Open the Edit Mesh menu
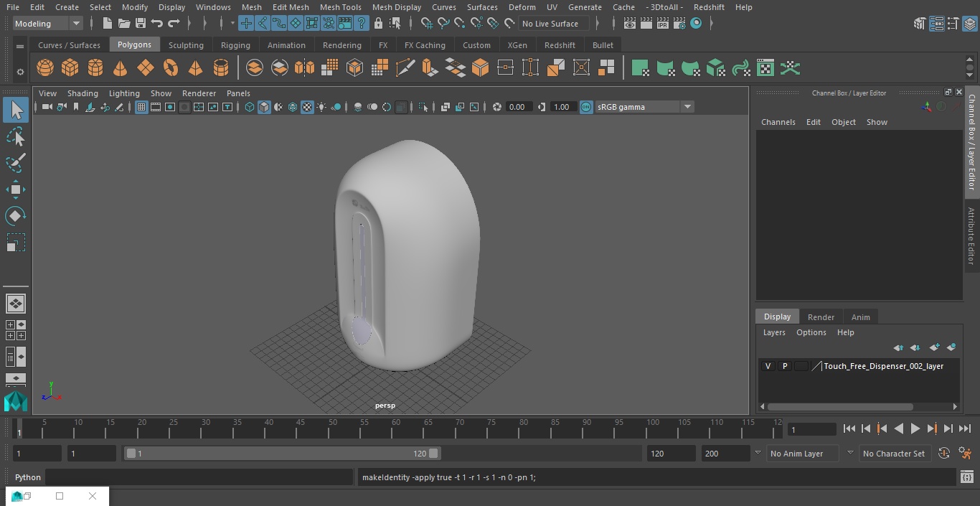 click(291, 7)
